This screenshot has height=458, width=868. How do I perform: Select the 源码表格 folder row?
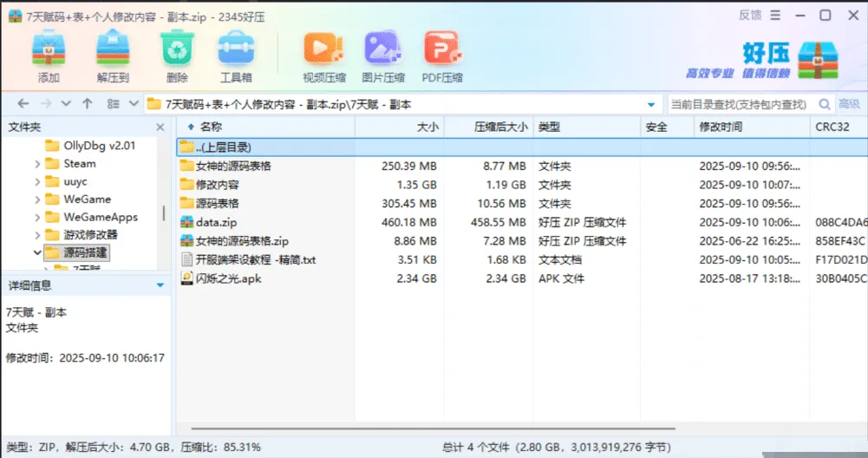point(522,204)
